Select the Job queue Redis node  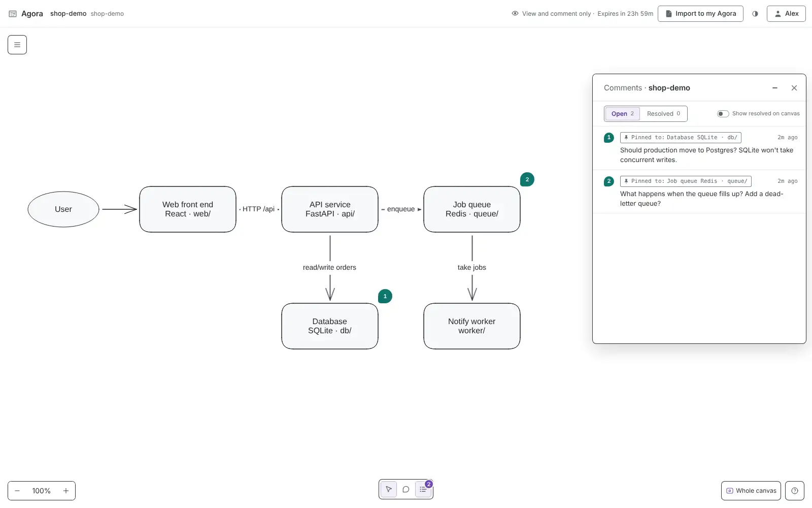472,209
